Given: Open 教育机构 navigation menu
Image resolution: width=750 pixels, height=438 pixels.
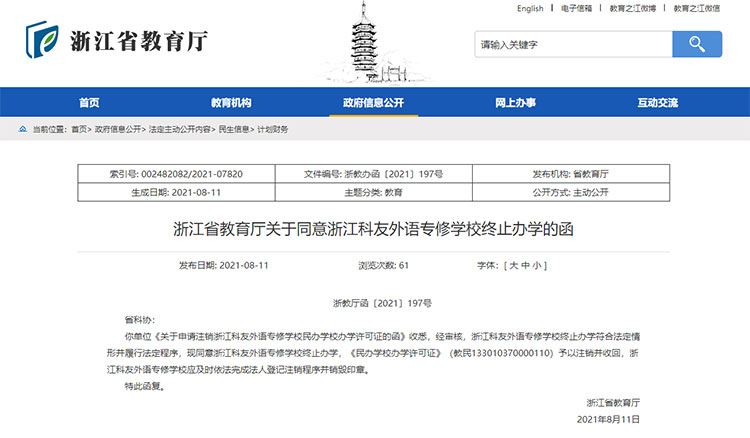Looking at the screenshot, I should click(231, 102).
